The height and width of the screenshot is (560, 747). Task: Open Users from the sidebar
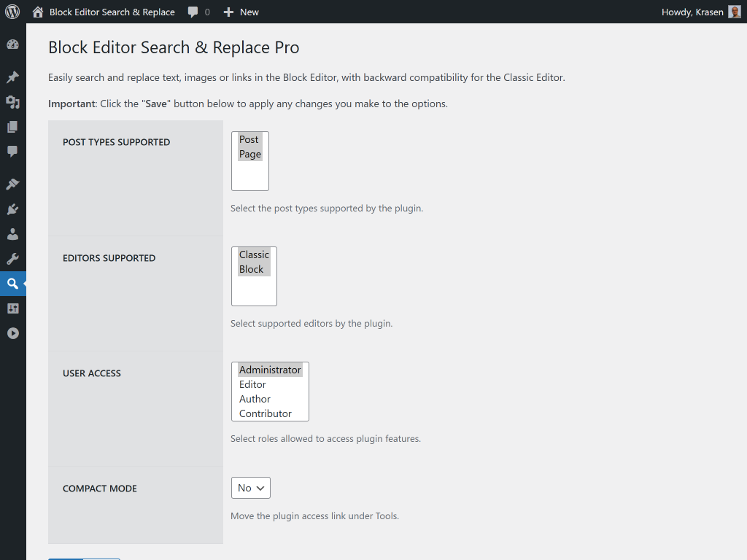tap(13, 234)
